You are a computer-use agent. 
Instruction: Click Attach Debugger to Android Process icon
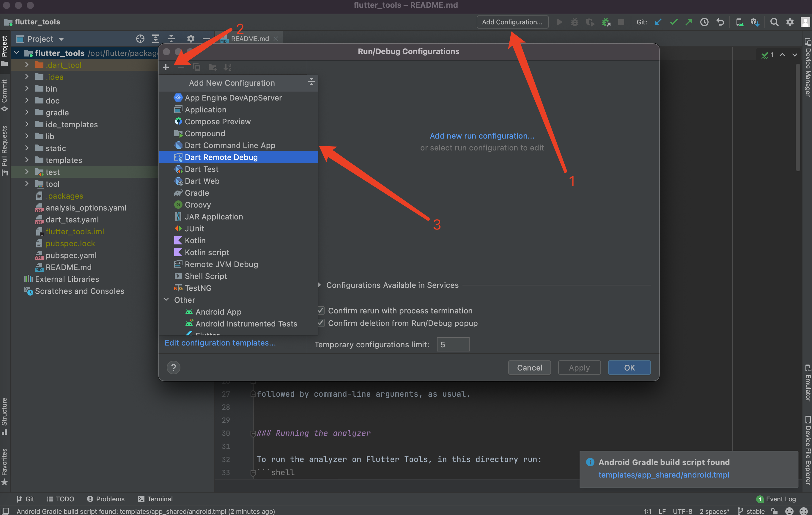(606, 22)
